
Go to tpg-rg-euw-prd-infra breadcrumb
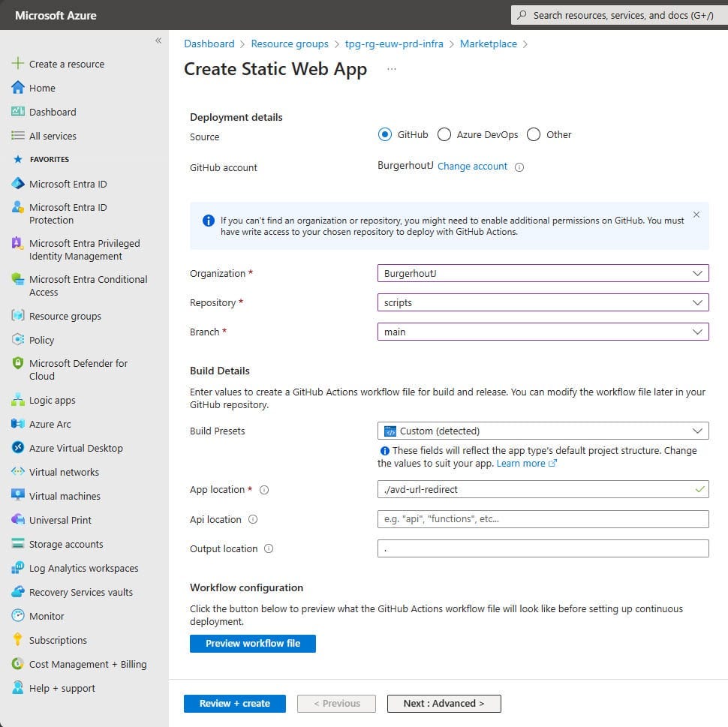point(394,44)
